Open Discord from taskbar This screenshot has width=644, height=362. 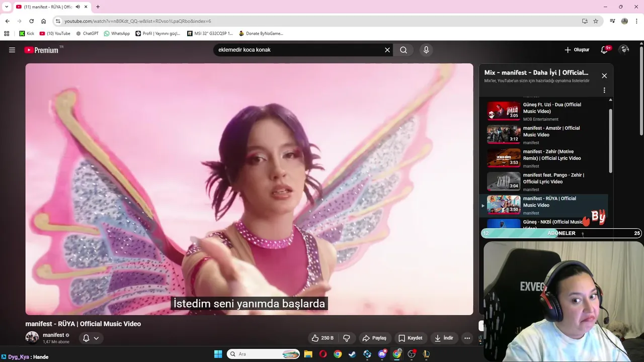tap(382, 354)
